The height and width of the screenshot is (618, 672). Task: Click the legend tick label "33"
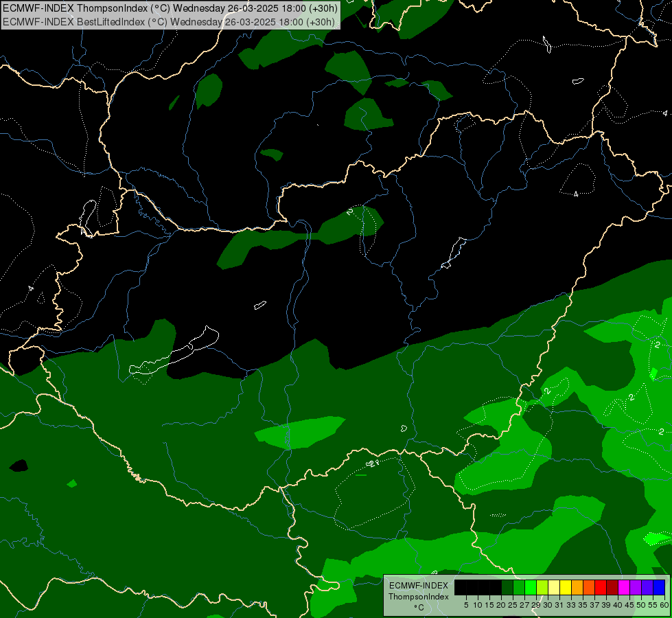(571, 605)
